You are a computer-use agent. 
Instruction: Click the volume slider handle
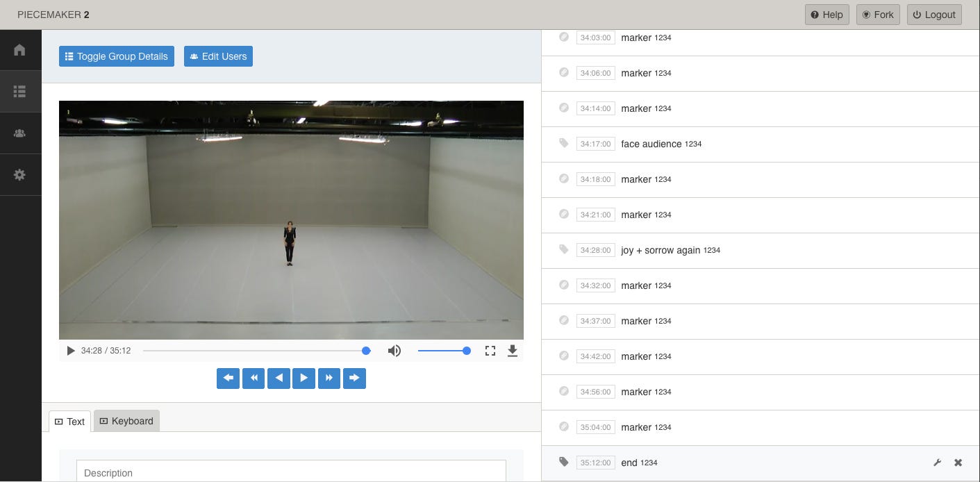pyautogui.click(x=467, y=351)
